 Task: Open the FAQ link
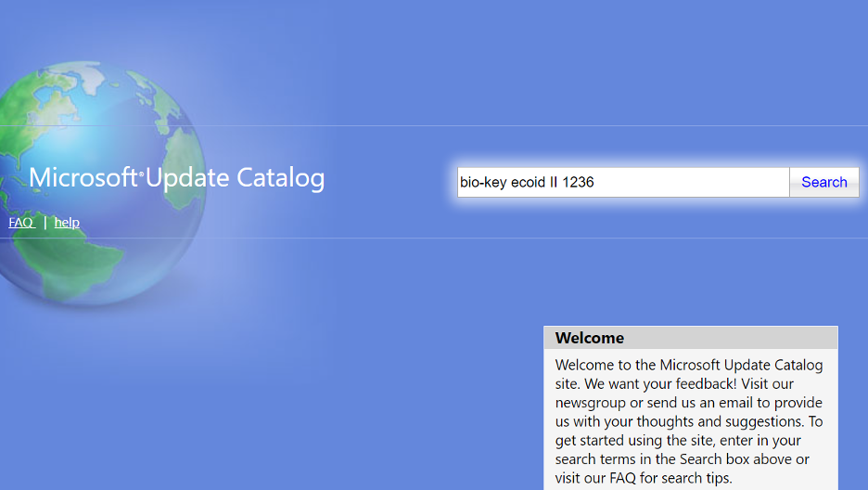[x=21, y=223]
